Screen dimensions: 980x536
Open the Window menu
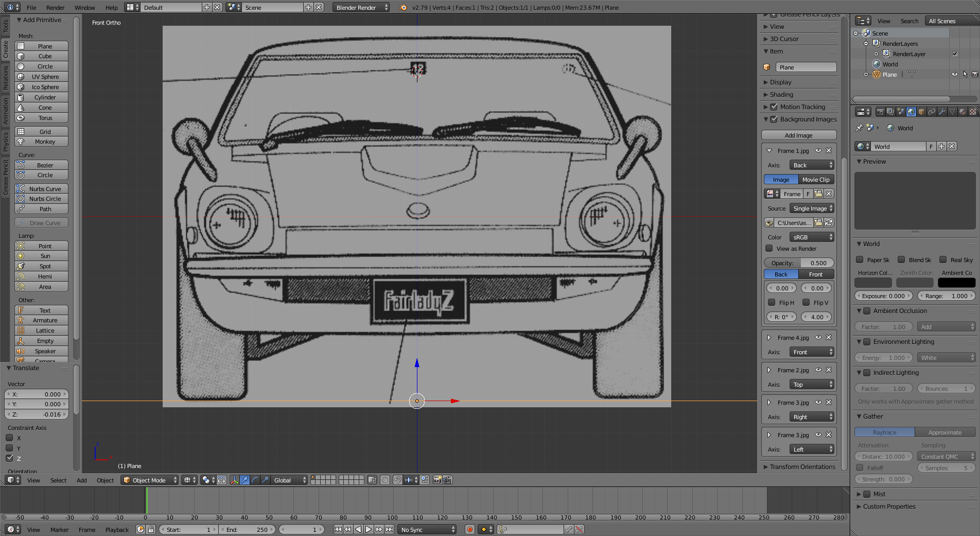[84, 7]
